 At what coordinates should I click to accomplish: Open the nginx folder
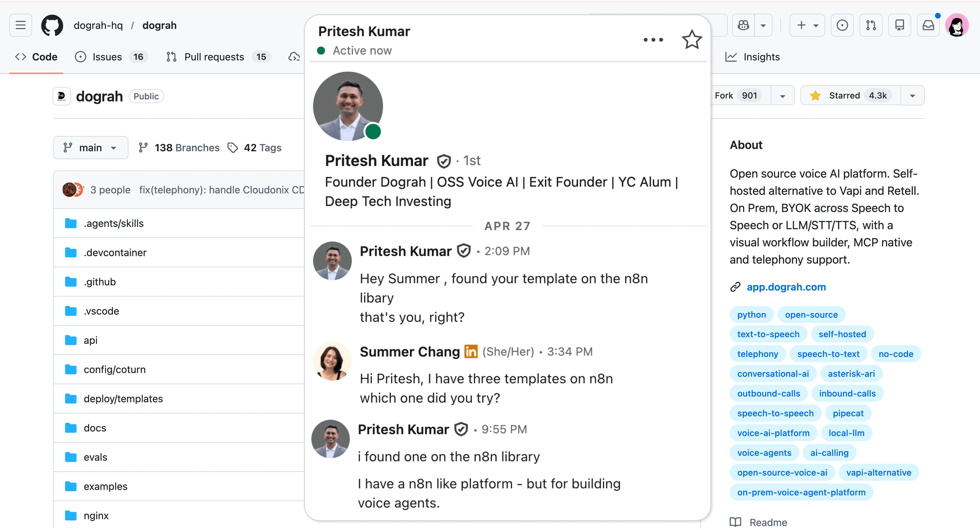[x=96, y=516]
